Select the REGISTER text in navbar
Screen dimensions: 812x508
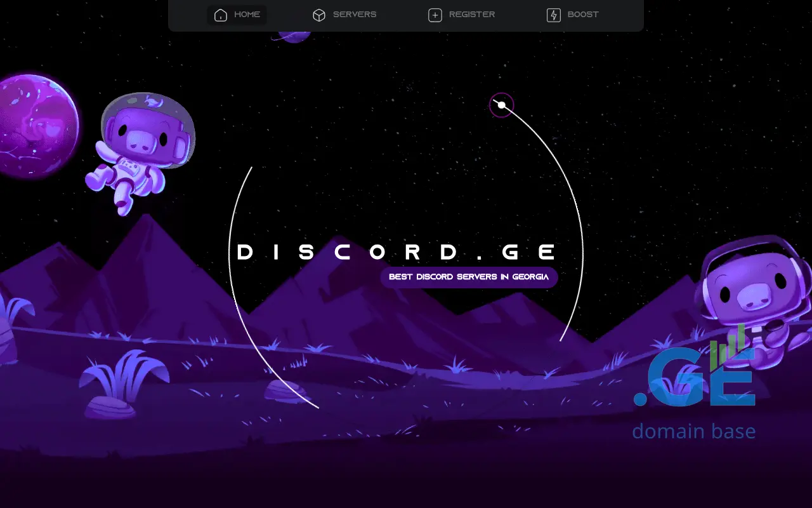(x=472, y=15)
